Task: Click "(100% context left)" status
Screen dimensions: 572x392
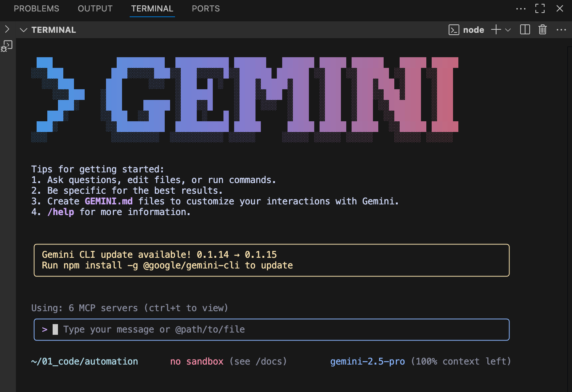Action: click(461, 361)
